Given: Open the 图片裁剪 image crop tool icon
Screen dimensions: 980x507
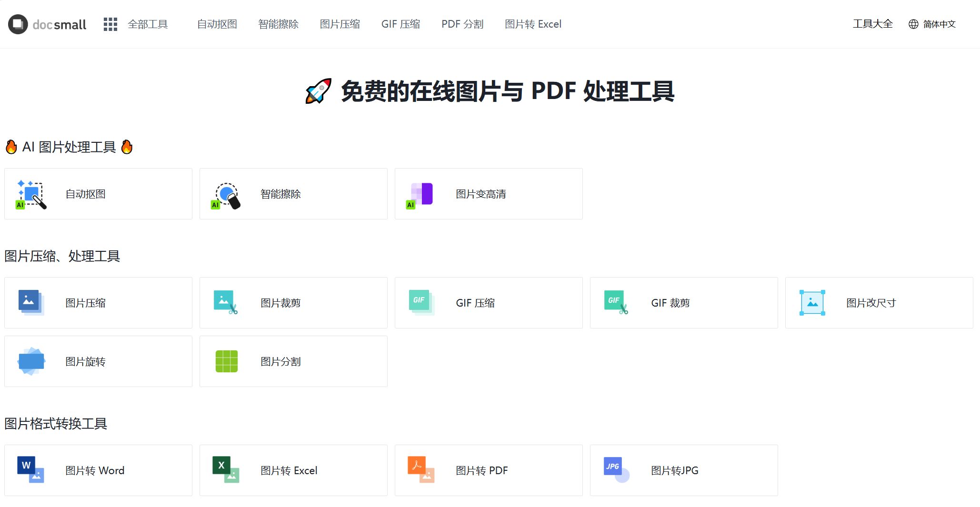Looking at the screenshot, I should coord(227,302).
